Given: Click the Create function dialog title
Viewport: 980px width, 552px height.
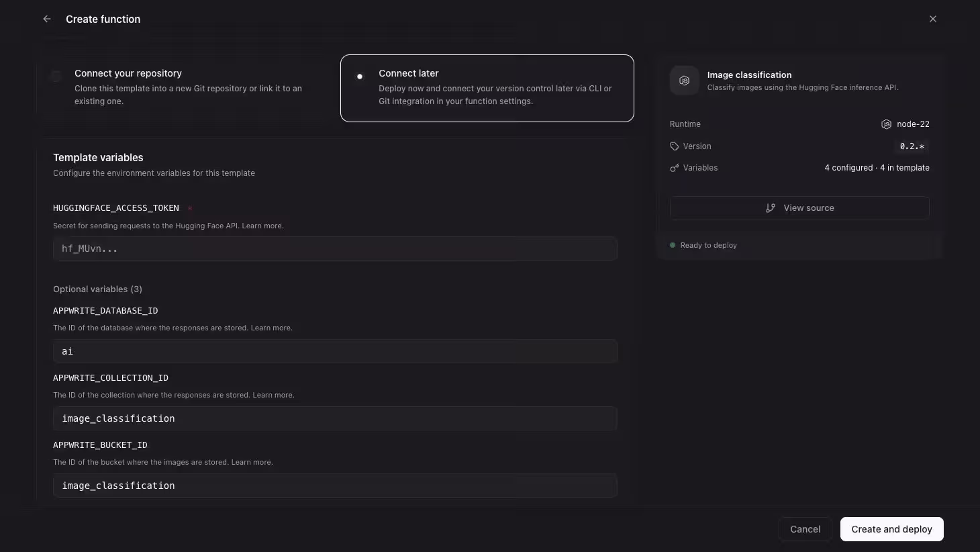Looking at the screenshot, I should pyautogui.click(x=103, y=19).
